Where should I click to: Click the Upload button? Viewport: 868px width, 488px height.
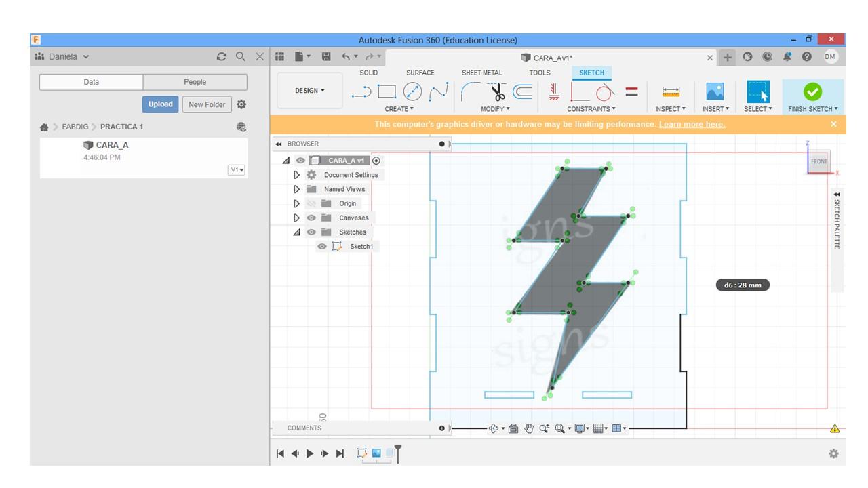point(160,104)
